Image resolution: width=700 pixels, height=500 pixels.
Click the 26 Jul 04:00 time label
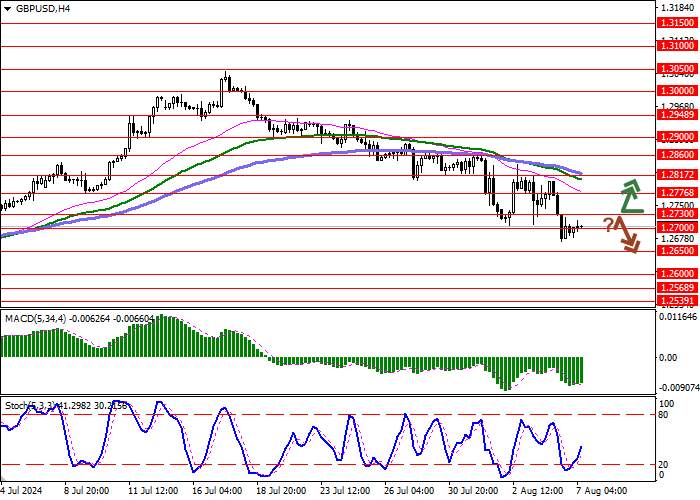pos(408,491)
